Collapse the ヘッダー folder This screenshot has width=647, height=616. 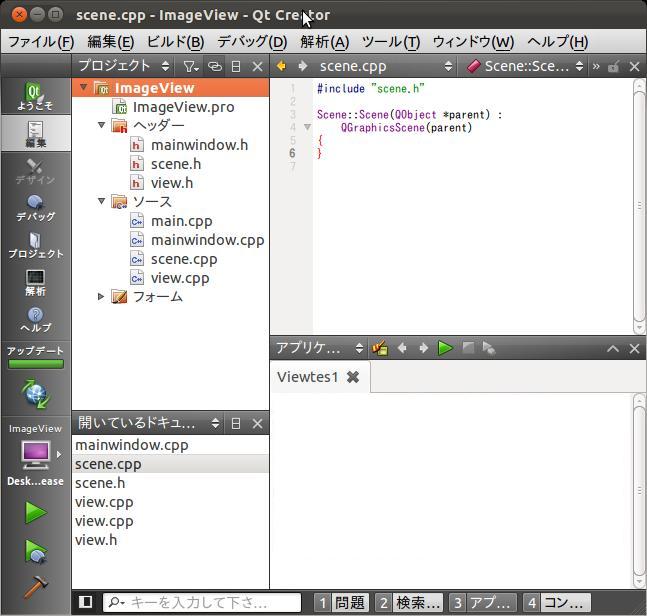(101, 125)
